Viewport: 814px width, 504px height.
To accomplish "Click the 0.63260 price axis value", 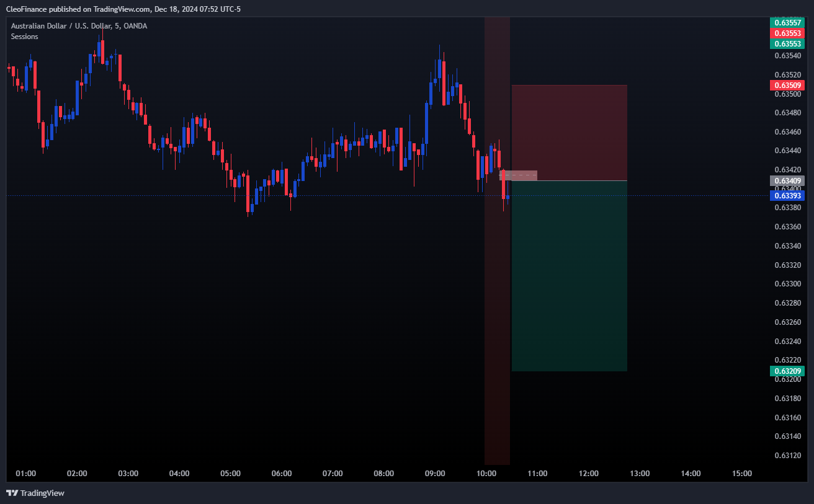I will tap(788, 322).
